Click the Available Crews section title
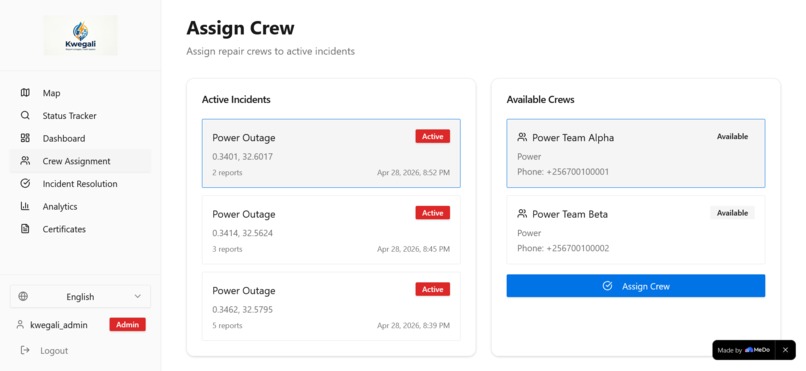 click(x=540, y=99)
